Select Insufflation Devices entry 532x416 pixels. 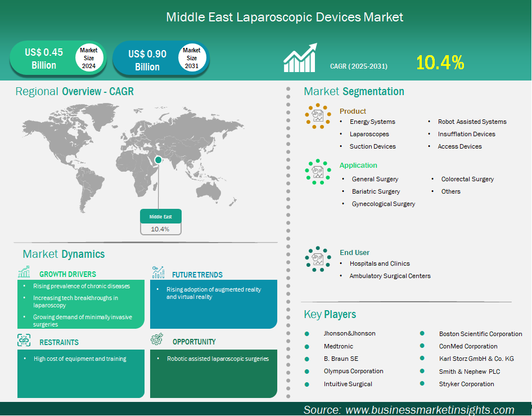[467, 134]
